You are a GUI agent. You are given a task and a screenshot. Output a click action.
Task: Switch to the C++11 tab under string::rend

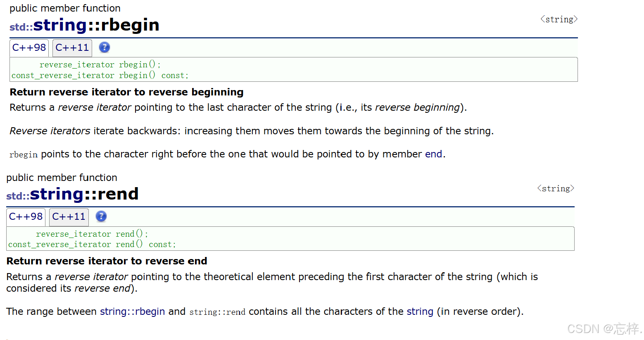click(69, 217)
